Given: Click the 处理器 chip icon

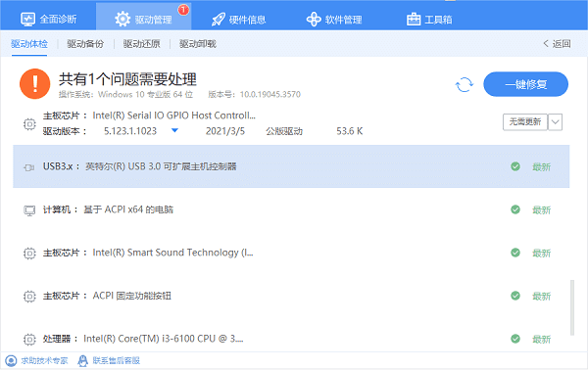Looking at the screenshot, I should (x=29, y=340).
